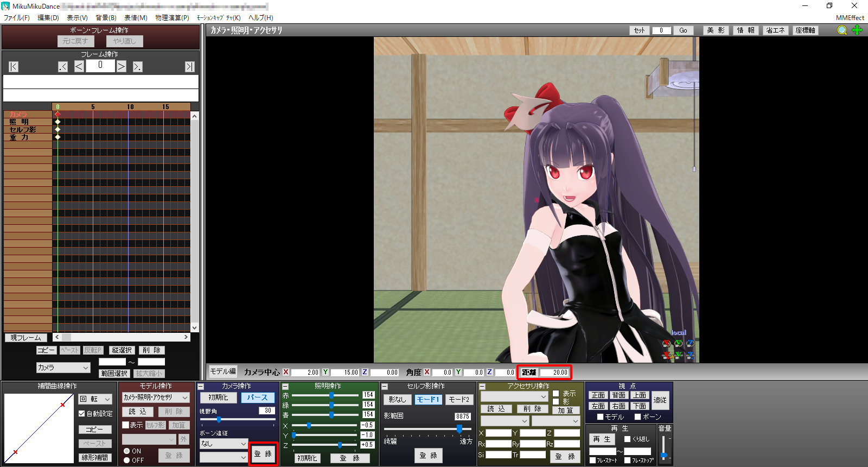Click the magnifier camera zoom icon
The height and width of the screenshot is (467, 868).
[x=842, y=30]
